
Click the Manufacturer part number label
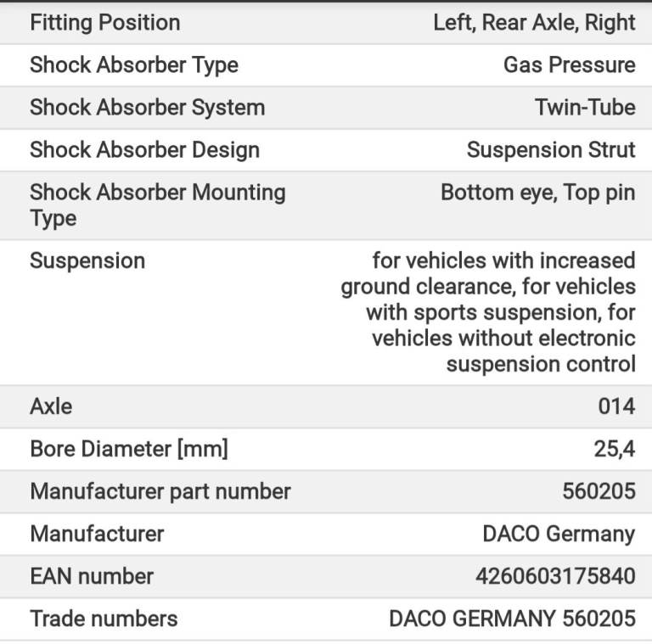pyautogui.click(x=160, y=491)
